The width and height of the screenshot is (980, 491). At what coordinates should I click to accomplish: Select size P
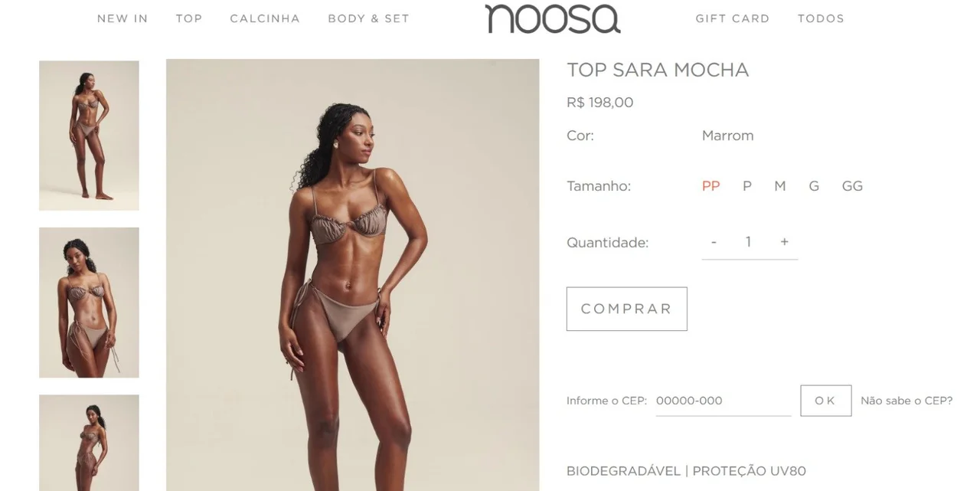[x=747, y=186]
